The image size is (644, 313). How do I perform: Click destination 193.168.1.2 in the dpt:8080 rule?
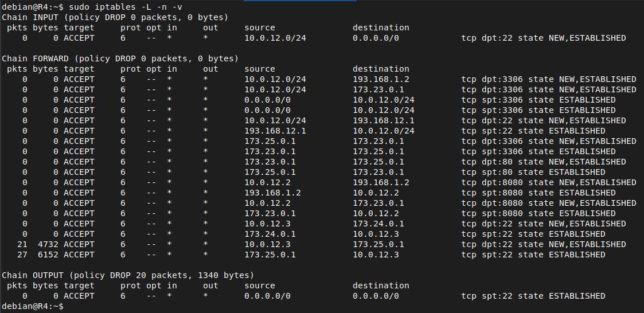click(x=381, y=182)
